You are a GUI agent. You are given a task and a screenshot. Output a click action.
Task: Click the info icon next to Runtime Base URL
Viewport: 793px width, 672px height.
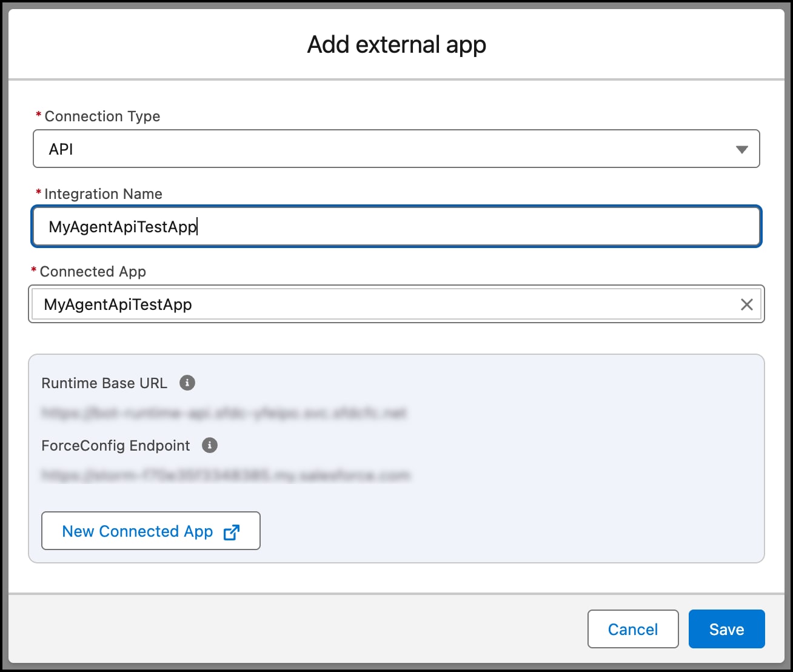point(187,383)
